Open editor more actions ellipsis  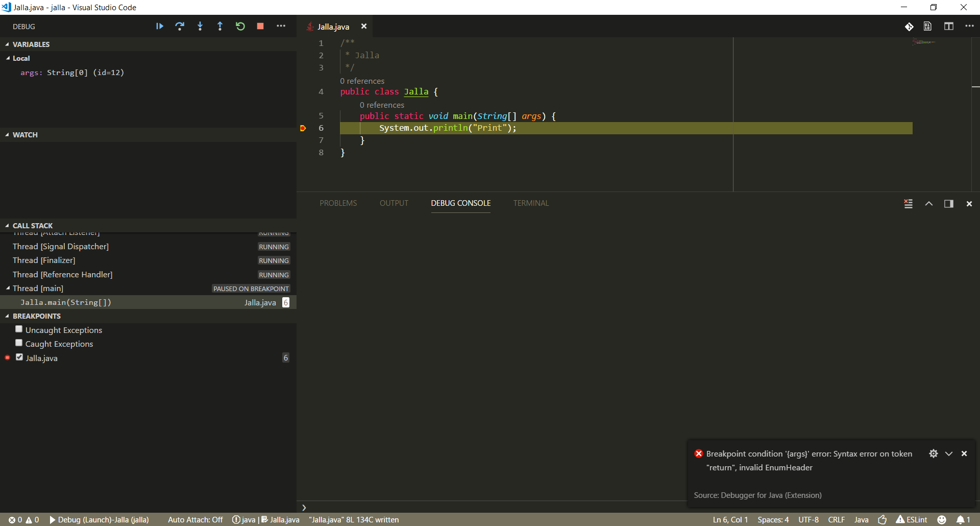[969, 27]
